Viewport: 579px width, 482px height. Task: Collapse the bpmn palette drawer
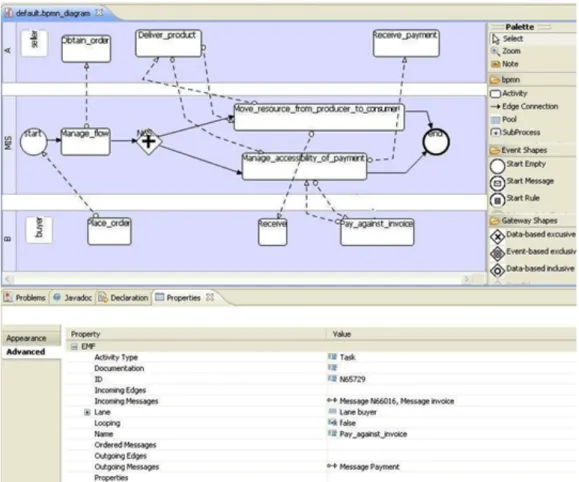point(533,79)
